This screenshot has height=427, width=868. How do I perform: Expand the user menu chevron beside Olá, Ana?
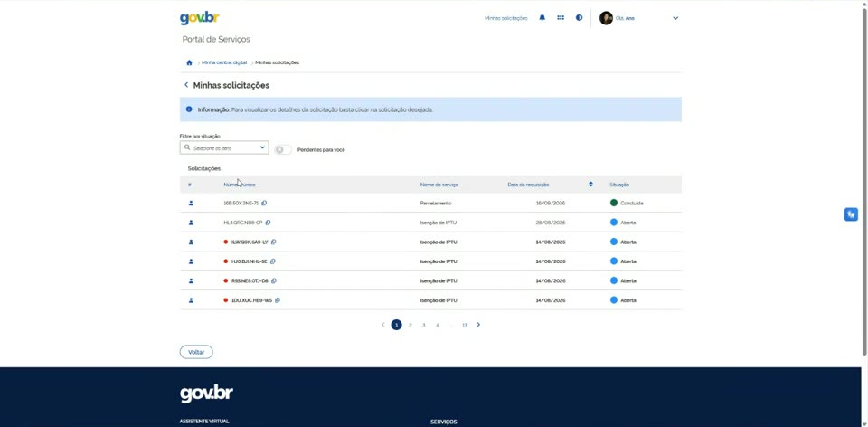tap(675, 18)
